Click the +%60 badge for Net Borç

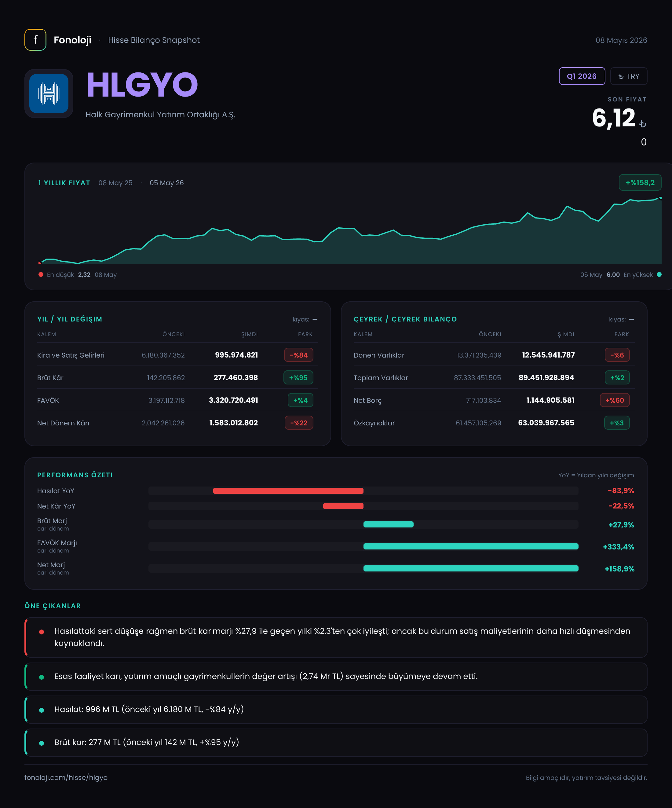pos(615,401)
